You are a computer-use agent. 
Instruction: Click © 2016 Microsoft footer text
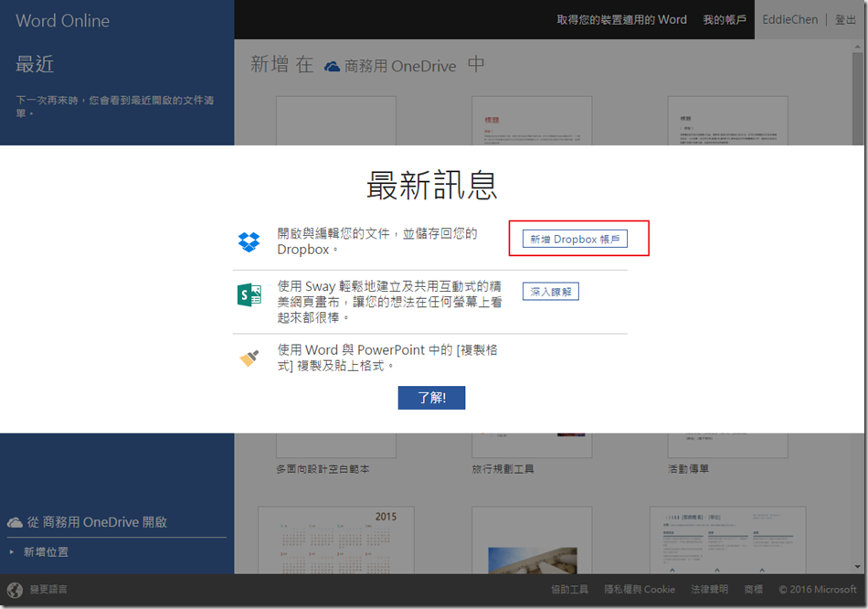click(818, 590)
